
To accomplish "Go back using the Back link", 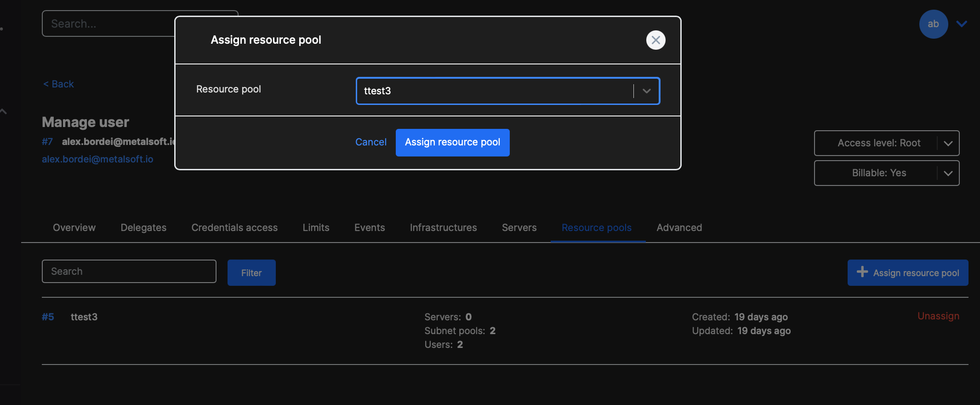I will [58, 84].
